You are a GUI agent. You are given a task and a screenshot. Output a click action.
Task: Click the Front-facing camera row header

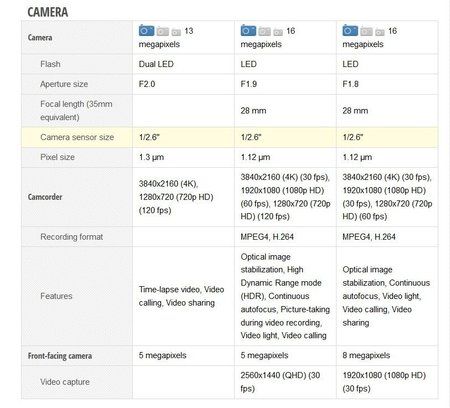click(60, 356)
